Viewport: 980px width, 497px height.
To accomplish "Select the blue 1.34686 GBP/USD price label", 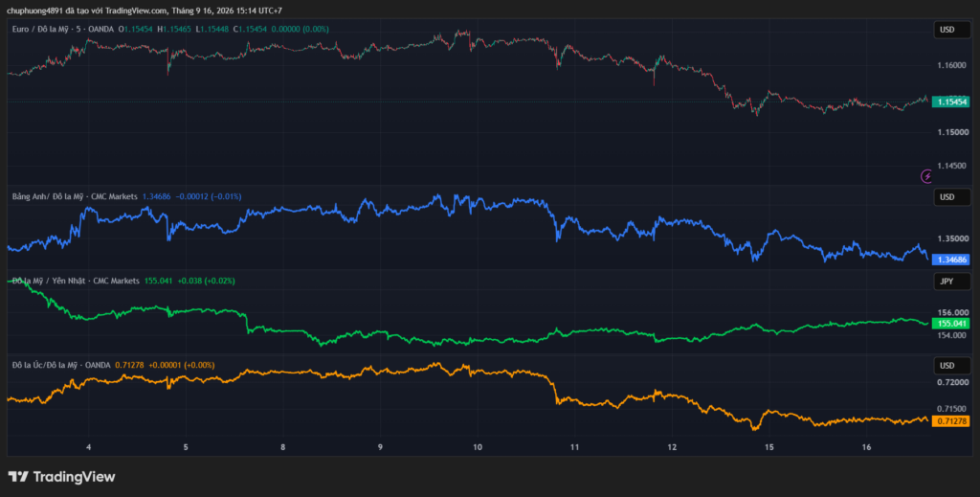I will [950, 260].
